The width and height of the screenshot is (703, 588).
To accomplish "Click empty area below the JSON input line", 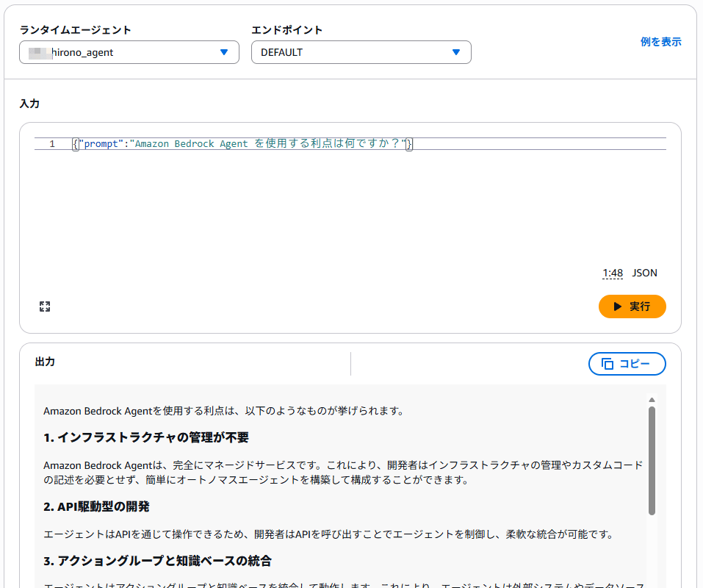I will [x=331, y=213].
